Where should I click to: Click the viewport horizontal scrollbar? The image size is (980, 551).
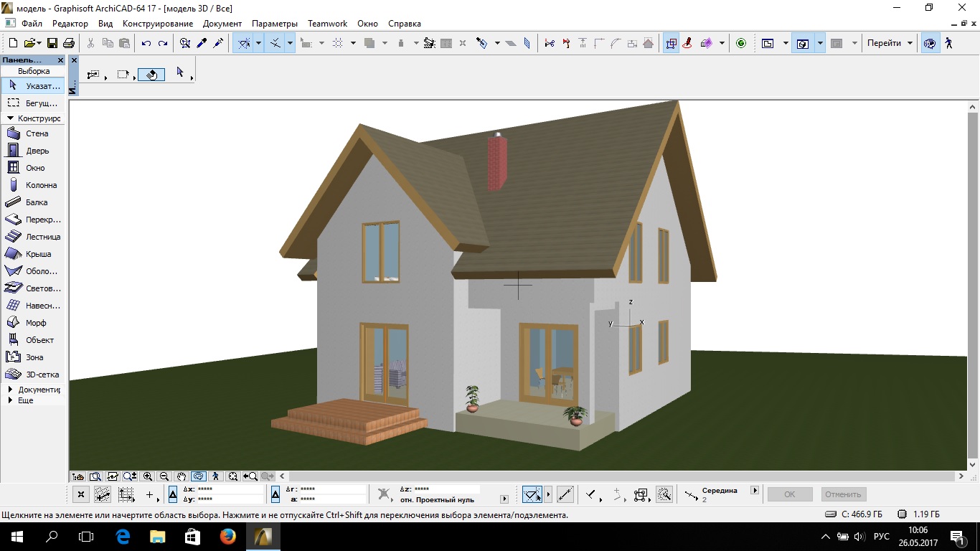pyautogui.click(x=622, y=476)
